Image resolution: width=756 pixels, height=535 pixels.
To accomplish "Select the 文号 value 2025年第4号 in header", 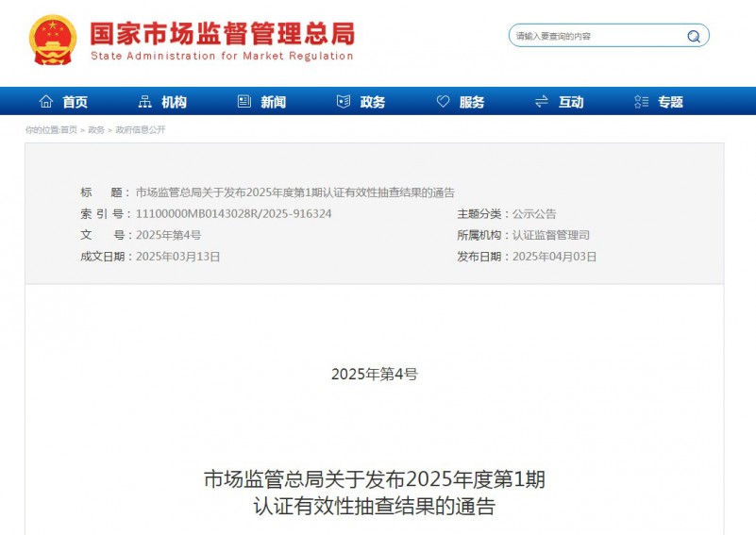I will [168, 235].
